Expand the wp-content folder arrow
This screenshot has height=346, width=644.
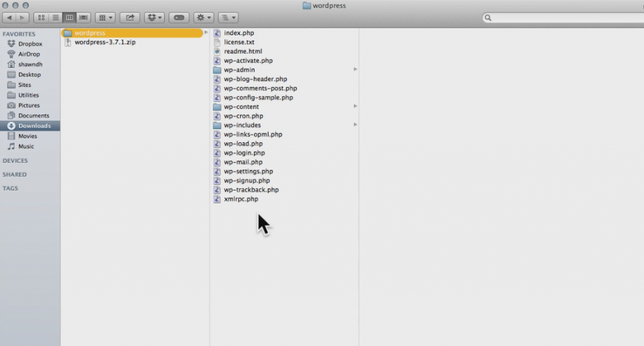[x=355, y=106]
